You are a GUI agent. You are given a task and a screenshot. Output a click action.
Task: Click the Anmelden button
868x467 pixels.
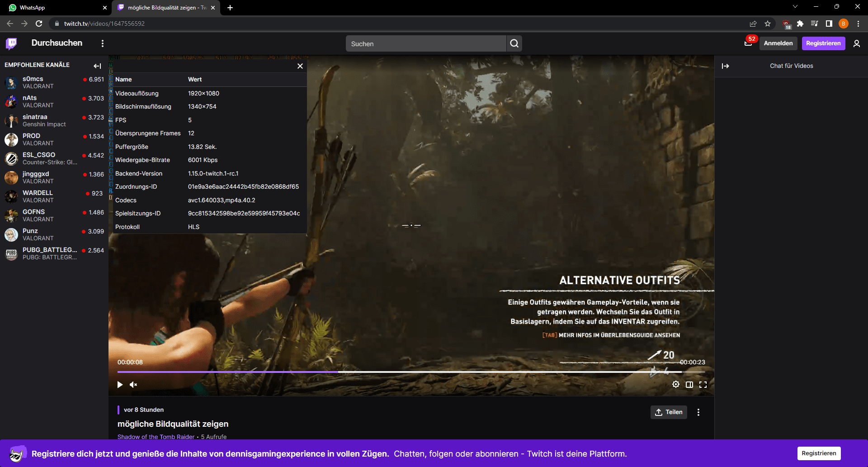click(778, 43)
